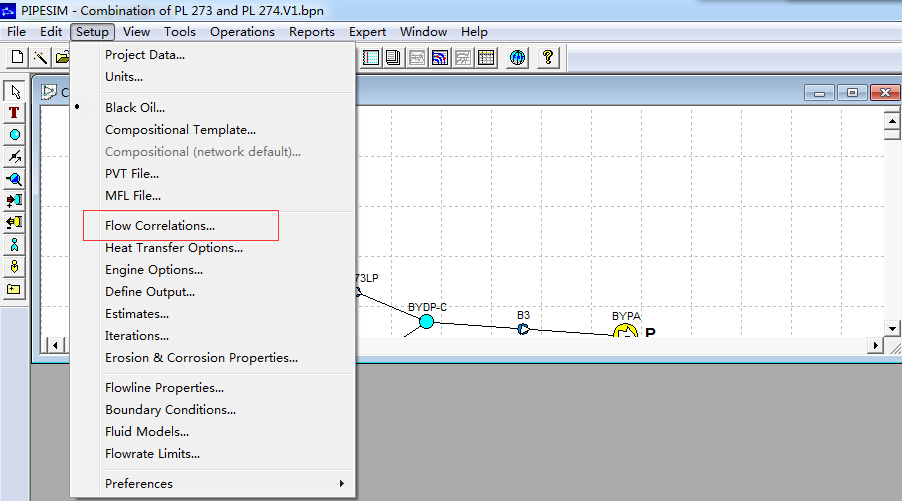Click the grayed plot toolbar icon
This screenshot has width=902, height=501.
417,58
